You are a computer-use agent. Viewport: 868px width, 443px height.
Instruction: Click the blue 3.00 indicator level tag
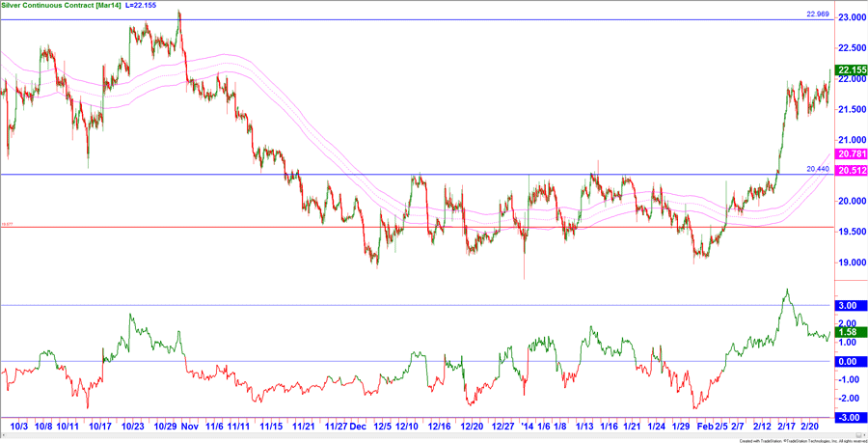(x=850, y=306)
